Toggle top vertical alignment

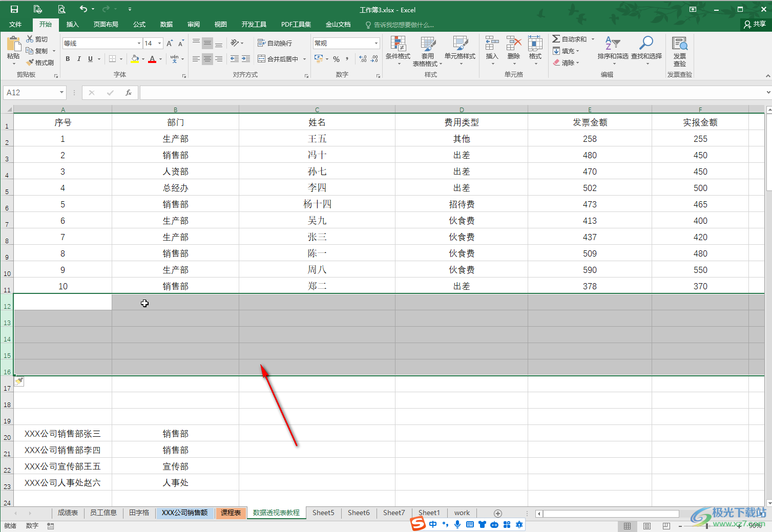pos(196,43)
